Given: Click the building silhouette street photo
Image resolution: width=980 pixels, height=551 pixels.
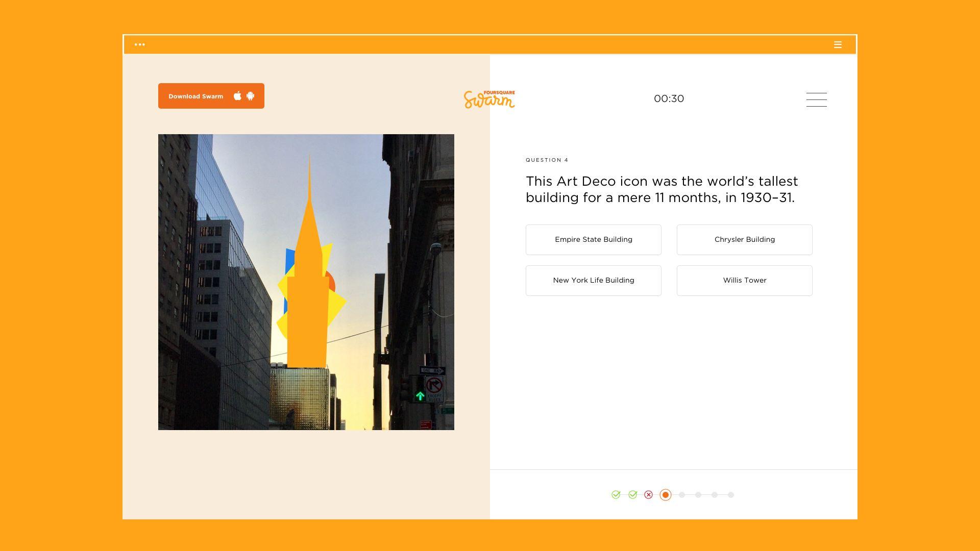Looking at the screenshot, I should point(306,282).
